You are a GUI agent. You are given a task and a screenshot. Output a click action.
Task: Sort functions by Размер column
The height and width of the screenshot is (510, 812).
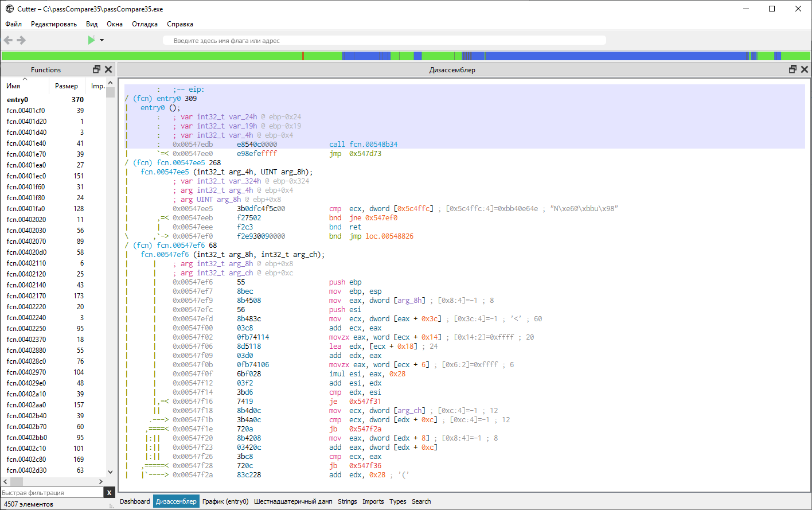(x=67, y=86)
